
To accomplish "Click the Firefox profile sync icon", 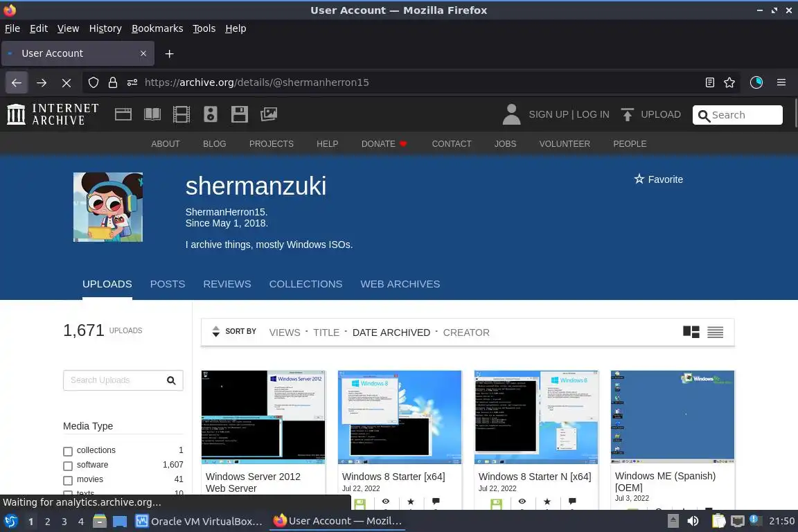I will point(756,82).
